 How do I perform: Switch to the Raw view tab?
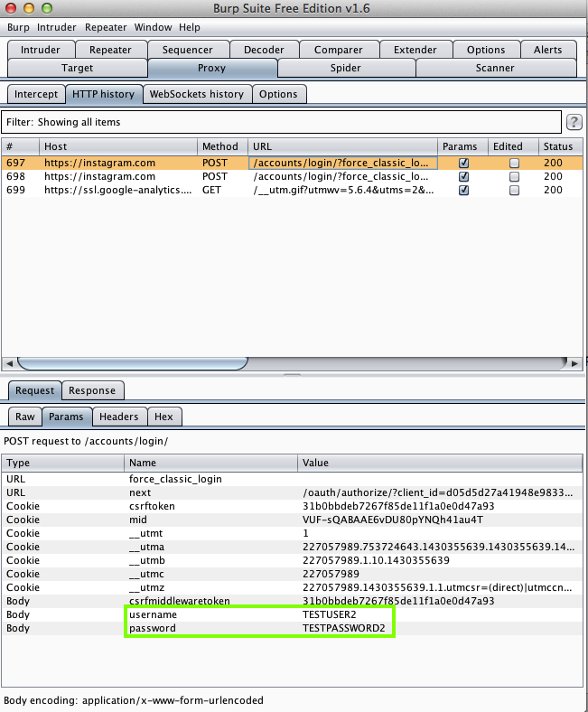click(25, 417)
